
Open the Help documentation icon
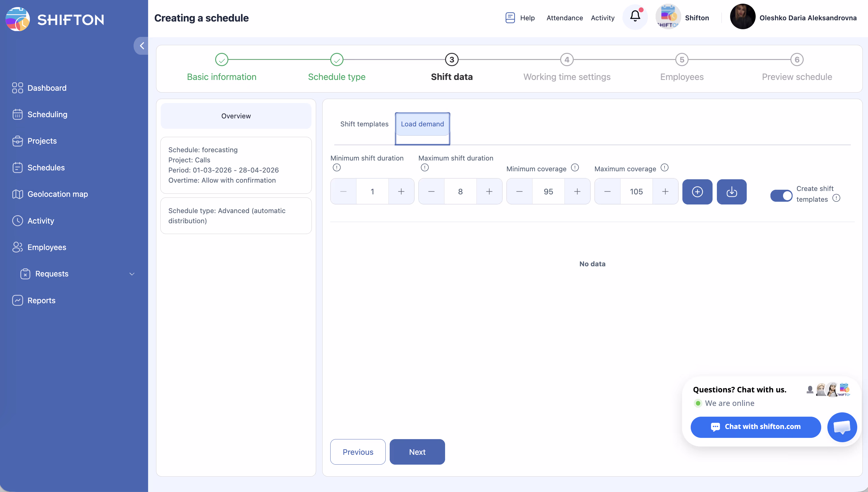click(x=510, y=18)
